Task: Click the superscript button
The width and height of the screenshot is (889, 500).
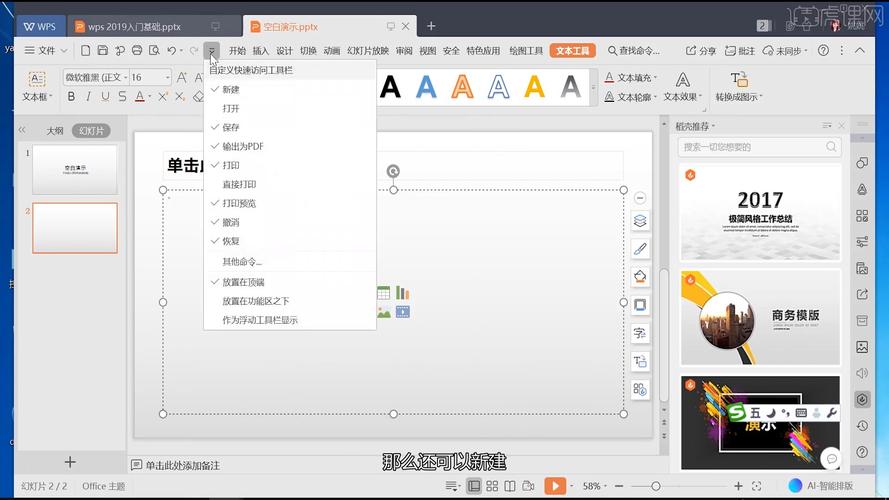Action: 162,96
